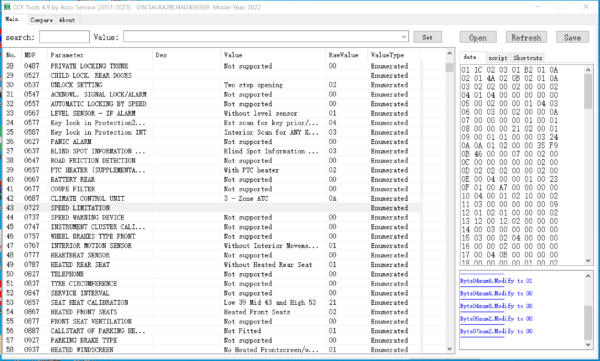Click the 0727 MDF cell
The width and height of the screenshot is (600, 361).
32,207
